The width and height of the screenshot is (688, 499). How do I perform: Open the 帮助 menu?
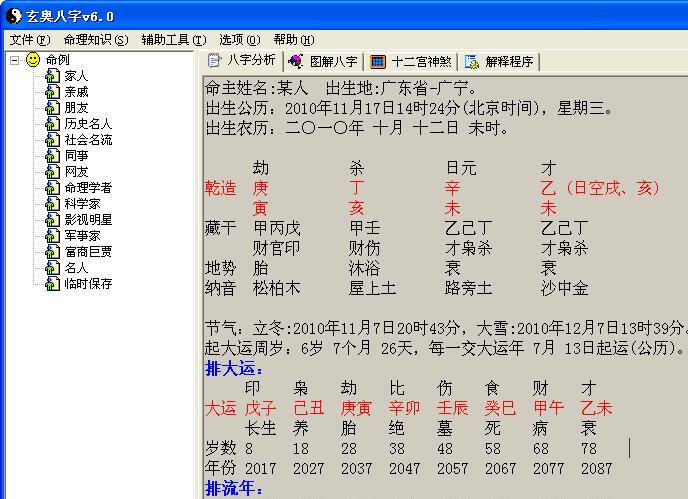[x=293, y=40]
